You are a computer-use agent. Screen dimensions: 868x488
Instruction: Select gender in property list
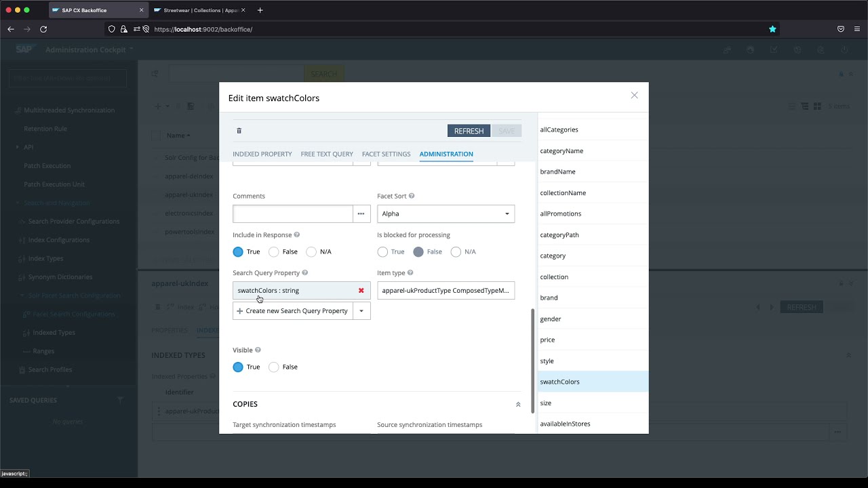click(x=593, y=319)
